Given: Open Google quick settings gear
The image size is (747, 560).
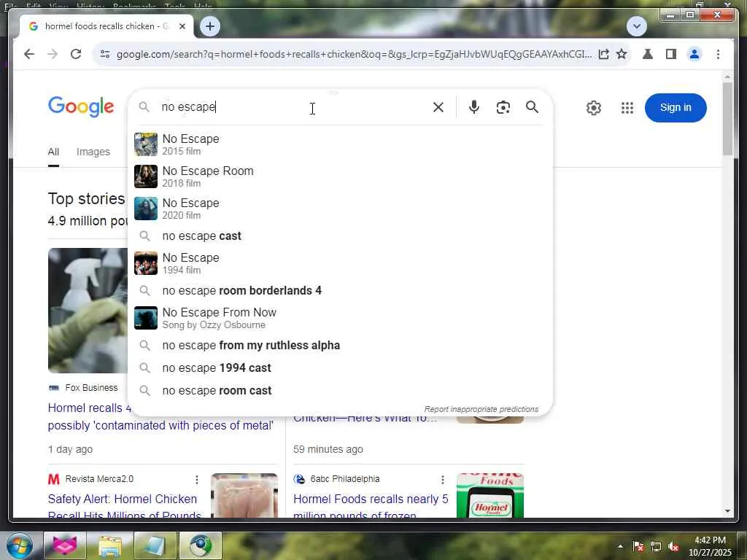Looking at the screenshot, I should [594, 108].
